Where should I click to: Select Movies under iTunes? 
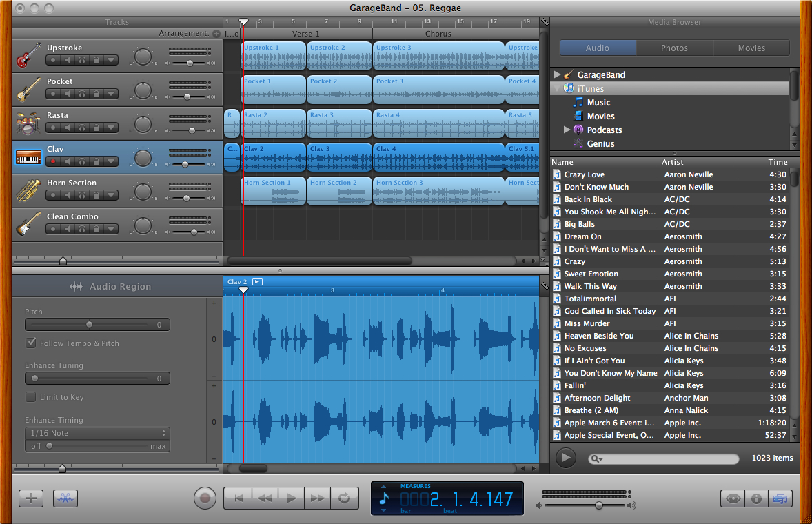(x=600, y=116)
